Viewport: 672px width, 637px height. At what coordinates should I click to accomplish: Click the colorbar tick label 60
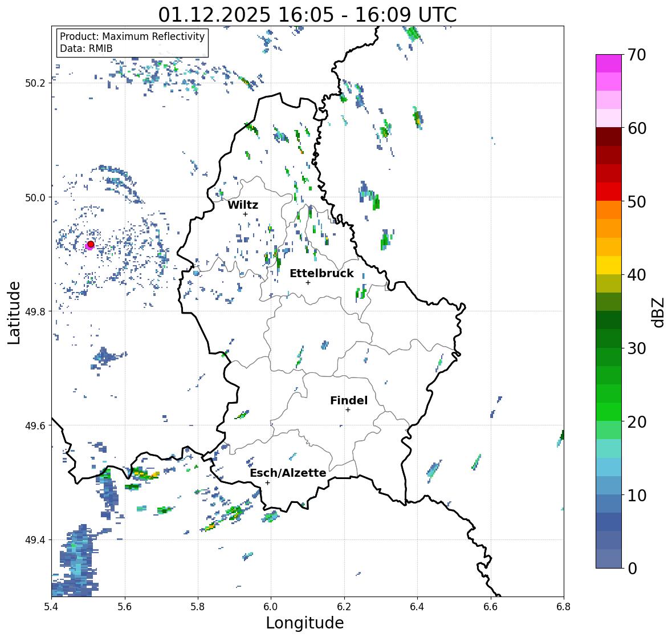tap(637, 128)
